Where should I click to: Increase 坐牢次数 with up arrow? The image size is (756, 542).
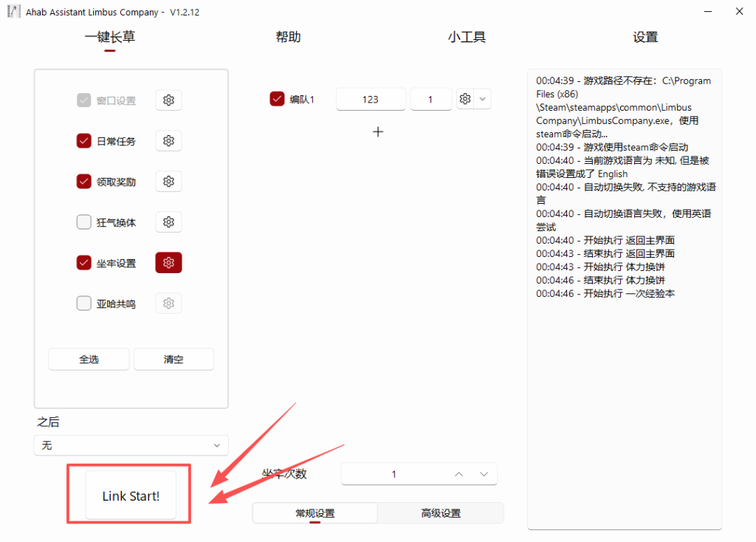click(458, 474)
